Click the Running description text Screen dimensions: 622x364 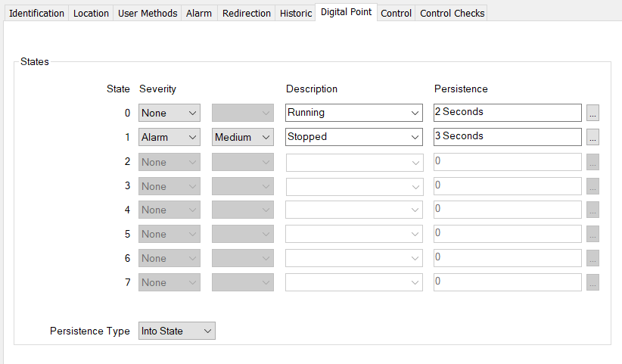tap(306, 113)
